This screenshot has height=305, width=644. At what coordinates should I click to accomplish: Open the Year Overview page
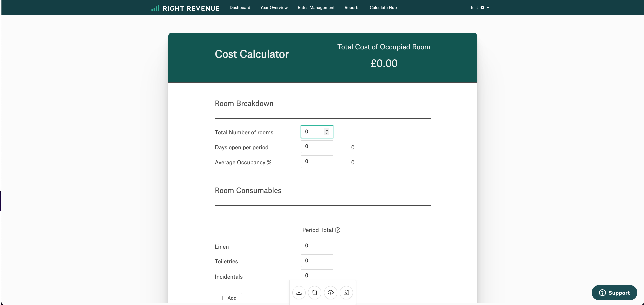click(x=274, y=8)
